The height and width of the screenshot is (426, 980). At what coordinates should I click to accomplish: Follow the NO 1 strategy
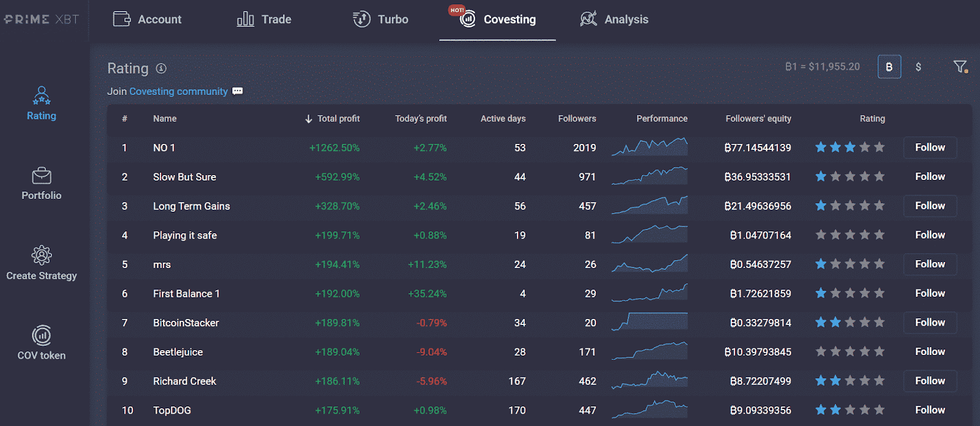point(930,148)
